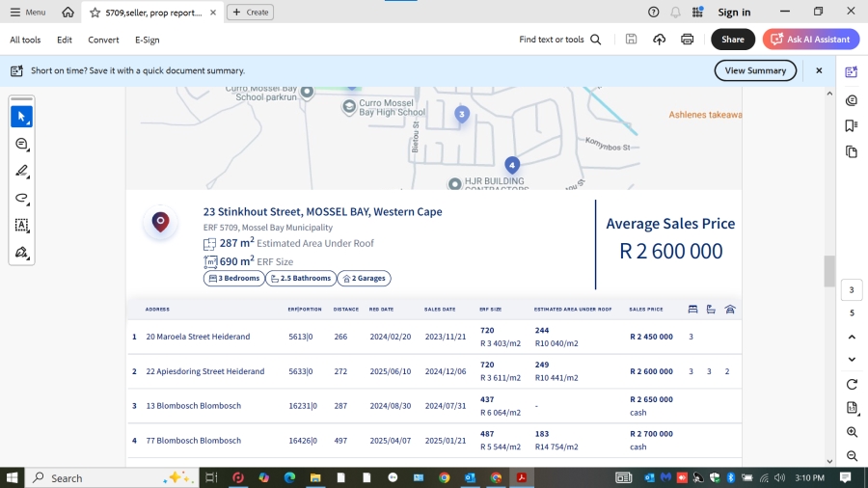Go to the Home icon
Image resolution: width=868 pixels, height=488 pixels.
coord(68,13)
